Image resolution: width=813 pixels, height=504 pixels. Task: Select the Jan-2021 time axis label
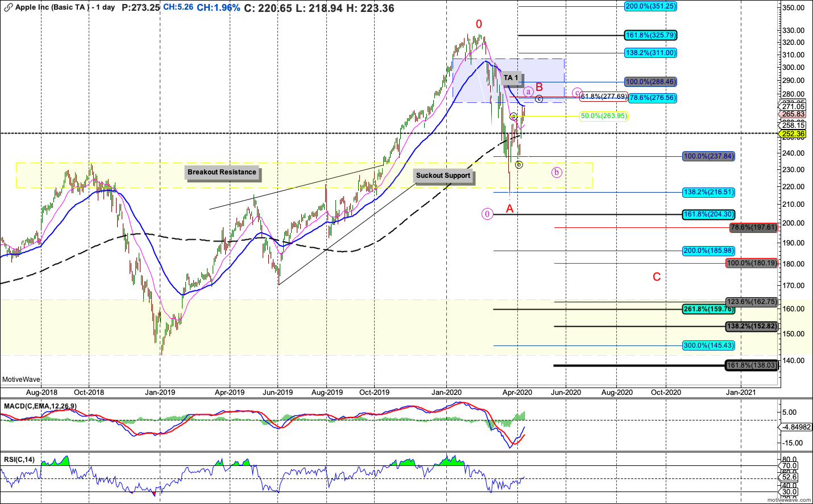point(741,392)
